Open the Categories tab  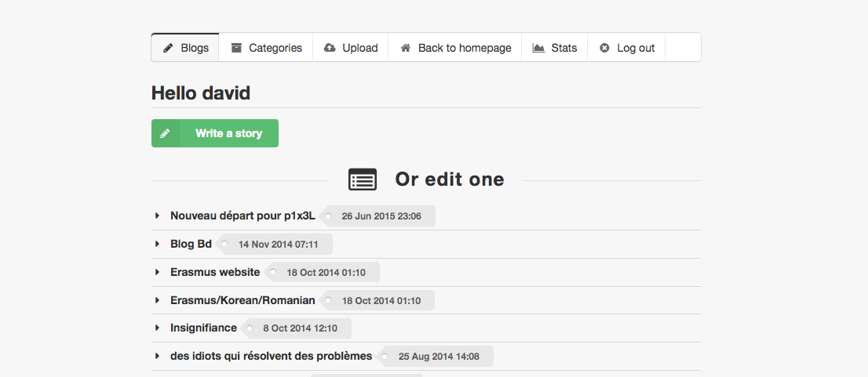266,48
